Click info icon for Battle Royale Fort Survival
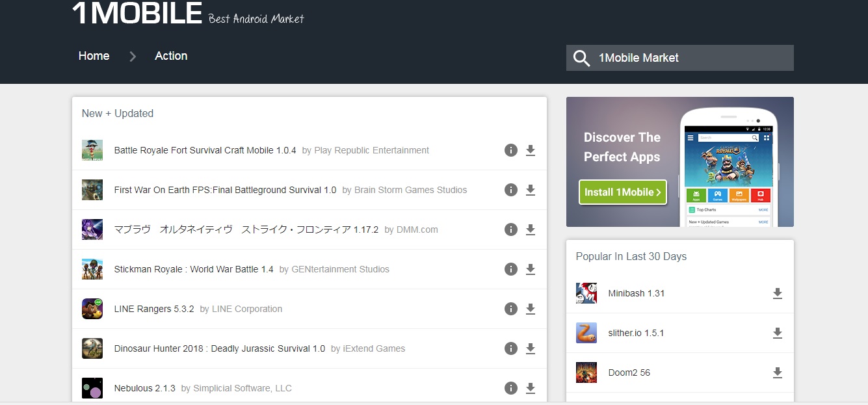Image resolution: width=868 pixels, height=405 pixels. pos(511,150)
